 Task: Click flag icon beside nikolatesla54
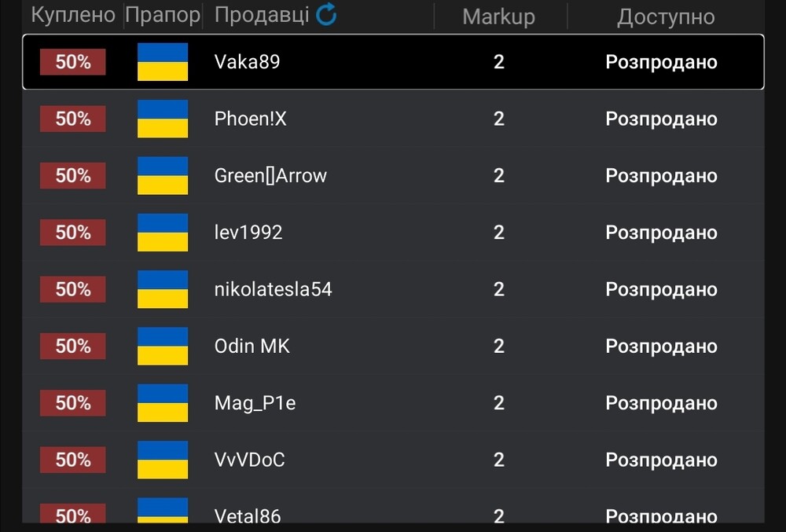pos(163,289)
